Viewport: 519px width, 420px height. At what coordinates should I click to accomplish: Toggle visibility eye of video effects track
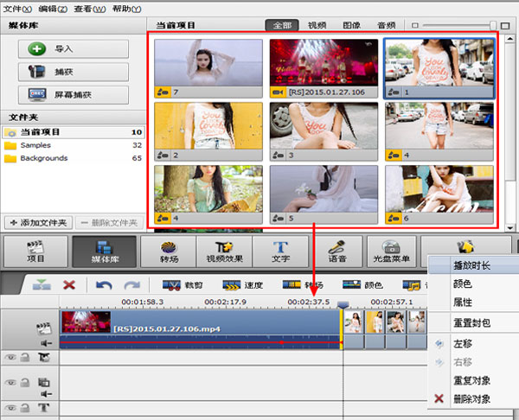10,358
